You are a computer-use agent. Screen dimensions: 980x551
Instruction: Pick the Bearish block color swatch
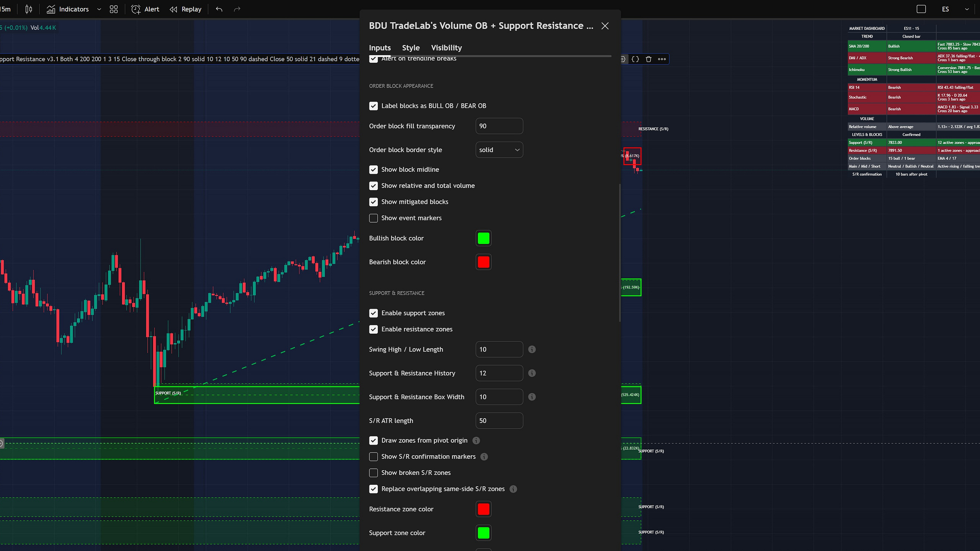click(x=483, y=262)
